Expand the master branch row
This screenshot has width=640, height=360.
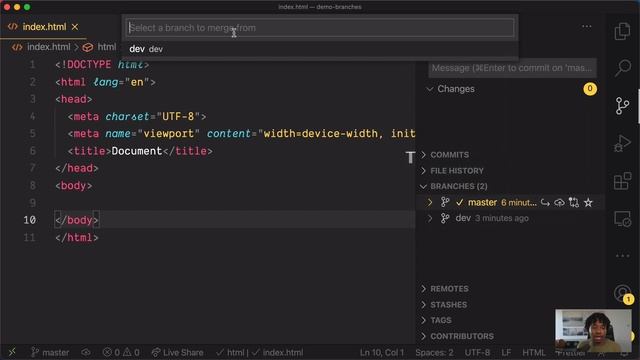click(429, 202)
